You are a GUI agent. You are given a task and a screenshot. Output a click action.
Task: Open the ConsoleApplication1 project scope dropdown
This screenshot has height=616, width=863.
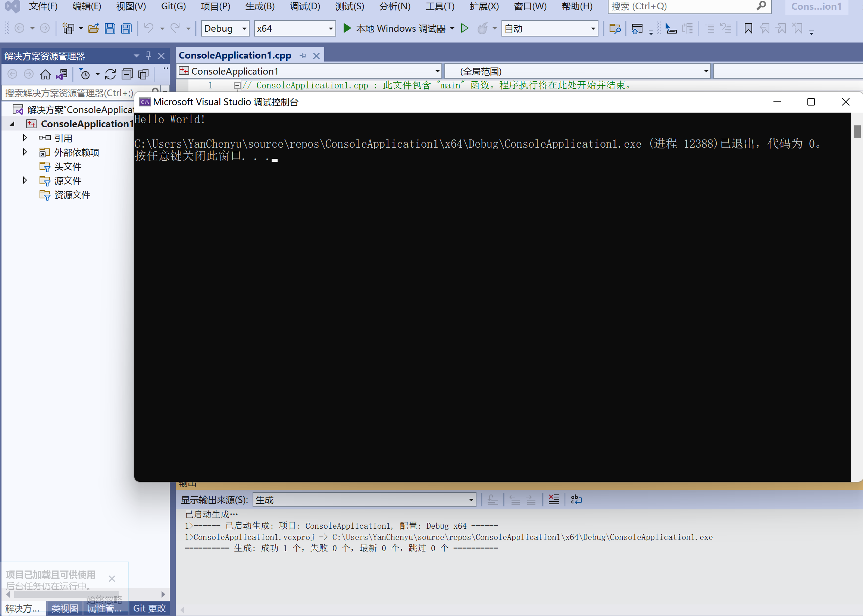pos(309,71)
